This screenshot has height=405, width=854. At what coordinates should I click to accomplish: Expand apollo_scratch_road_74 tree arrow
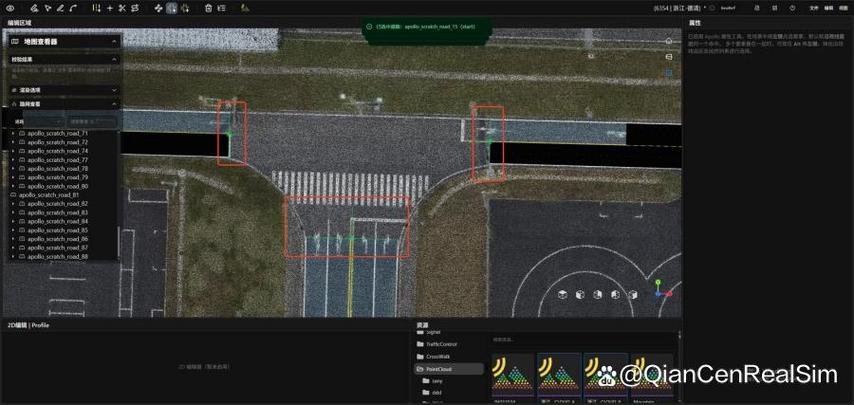tap(14, 151)
